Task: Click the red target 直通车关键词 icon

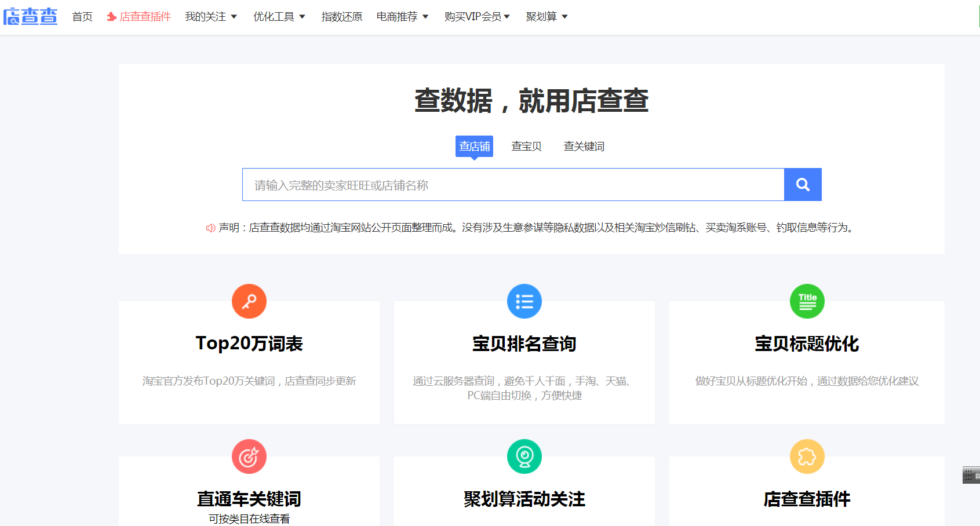Action: pos(249,456)
